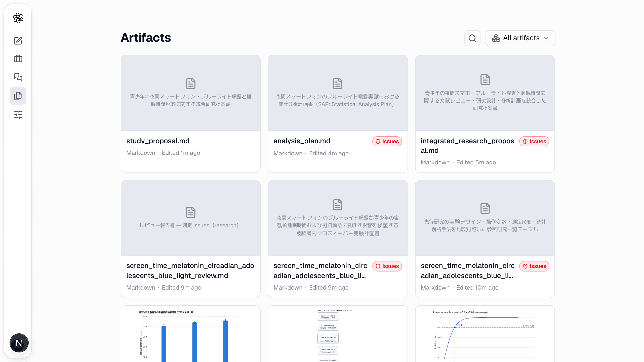Open the bar chart TST artifact thumbnail

[x=191, y=334]
